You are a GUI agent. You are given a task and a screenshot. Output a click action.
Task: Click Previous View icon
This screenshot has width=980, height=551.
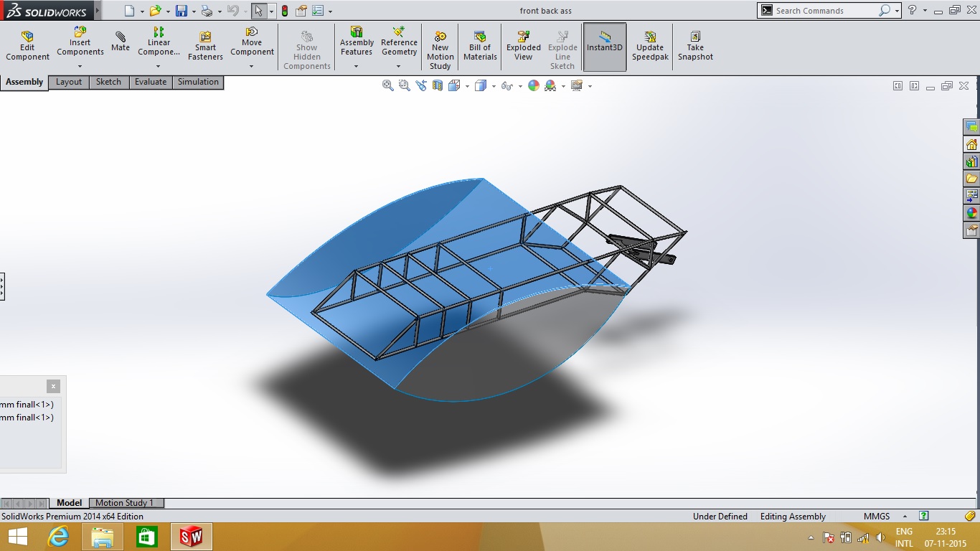[420, 85]
